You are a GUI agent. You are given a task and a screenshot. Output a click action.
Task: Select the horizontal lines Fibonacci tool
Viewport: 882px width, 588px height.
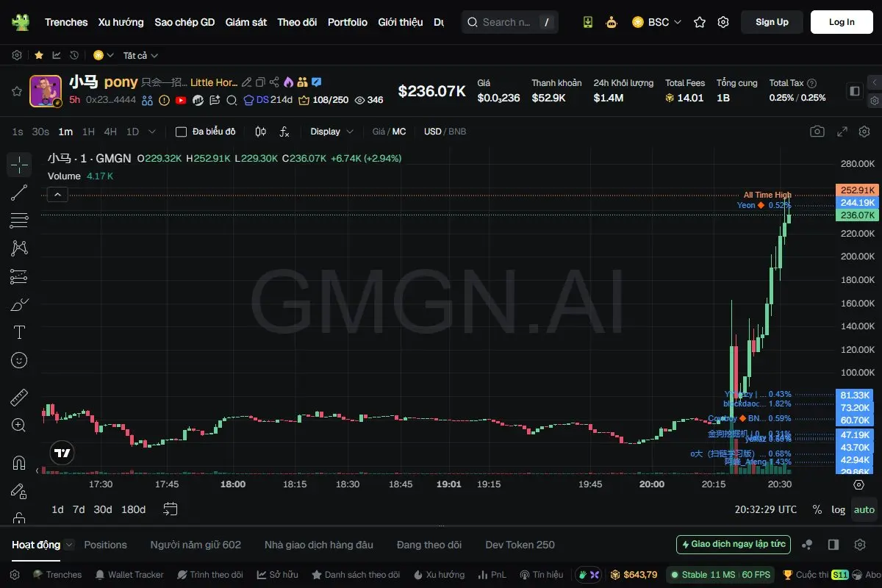click(x=19, y=220)
